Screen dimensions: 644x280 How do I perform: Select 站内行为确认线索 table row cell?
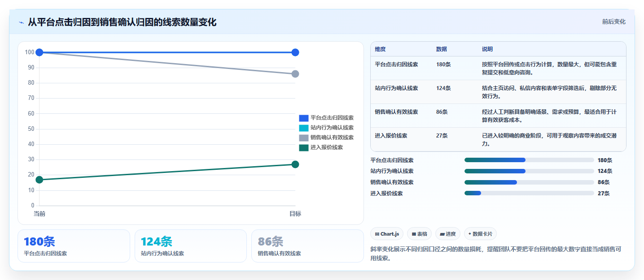click(x=396, y=88)
